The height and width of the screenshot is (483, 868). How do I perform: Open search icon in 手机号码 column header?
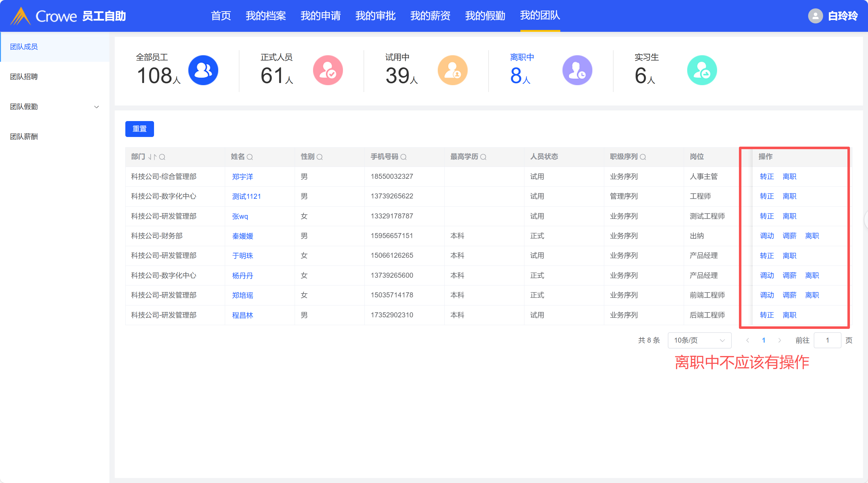click(x=403, y=157)
